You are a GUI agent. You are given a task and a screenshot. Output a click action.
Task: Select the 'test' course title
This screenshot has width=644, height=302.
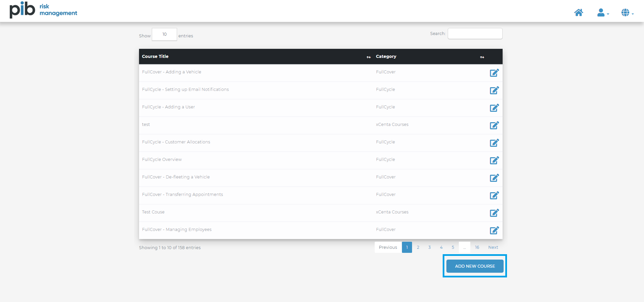(x=146, y=124)
